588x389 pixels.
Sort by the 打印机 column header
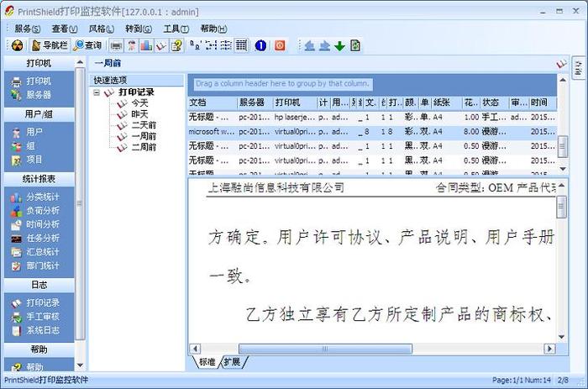point(295,103)
